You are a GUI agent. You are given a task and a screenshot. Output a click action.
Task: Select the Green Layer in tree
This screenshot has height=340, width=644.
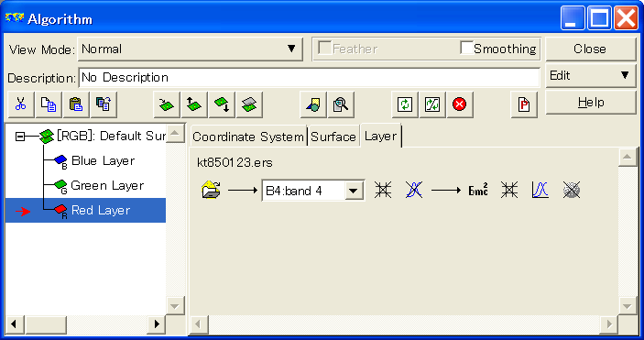(107, 185)
